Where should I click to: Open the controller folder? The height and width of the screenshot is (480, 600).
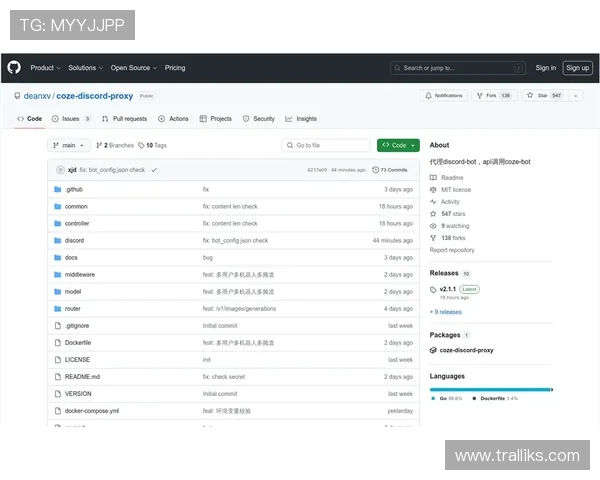click(77, 224)
